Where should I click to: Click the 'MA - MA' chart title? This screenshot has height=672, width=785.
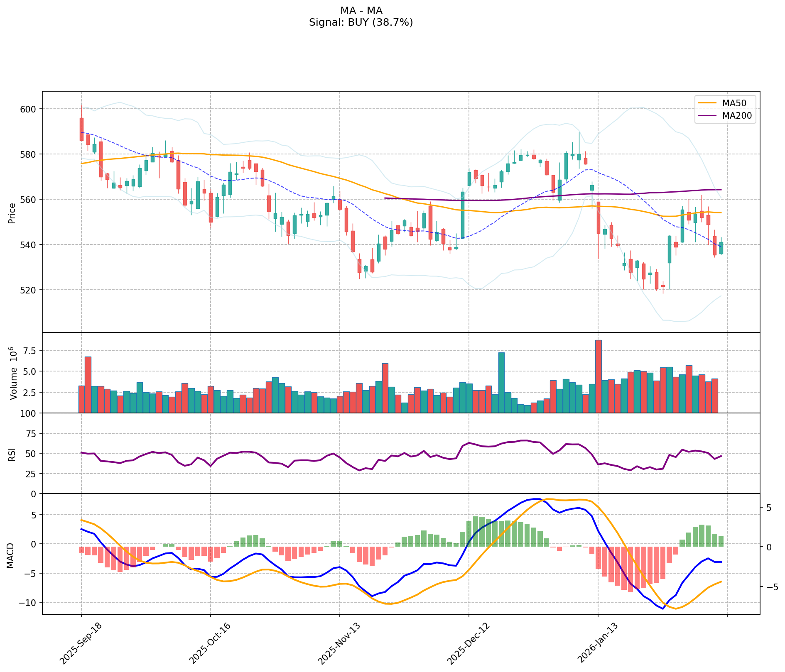click(x=361, y=11)
